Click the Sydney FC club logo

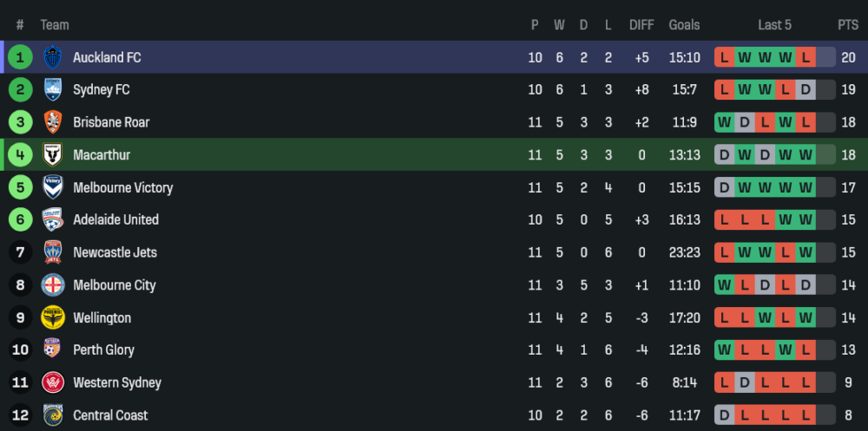pyautogui.click(x=53, y=89)
